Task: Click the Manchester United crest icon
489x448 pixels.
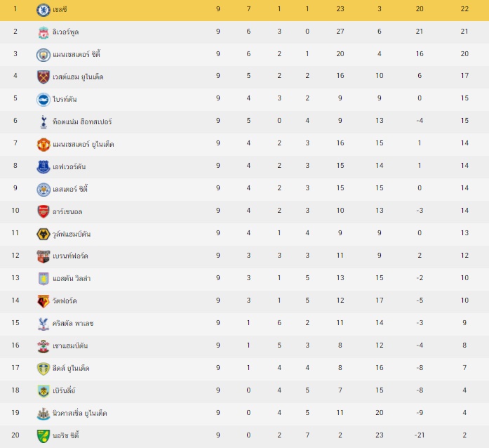Action: (43, 145)
